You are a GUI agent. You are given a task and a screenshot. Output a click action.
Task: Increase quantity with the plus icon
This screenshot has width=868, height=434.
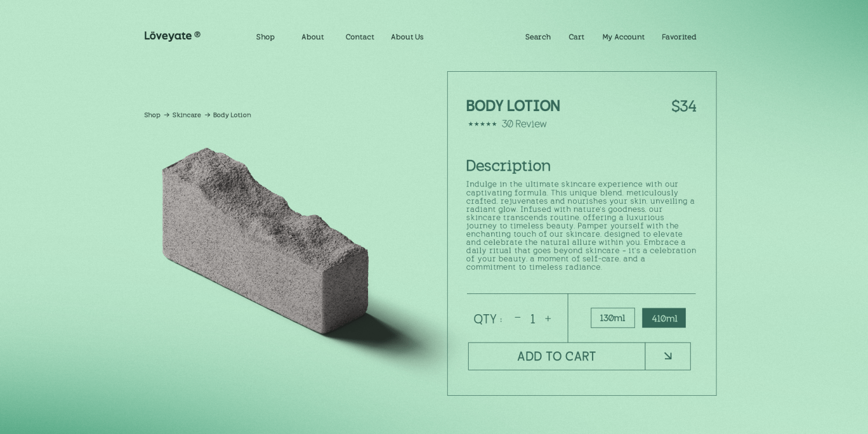[x=548, y=319]
